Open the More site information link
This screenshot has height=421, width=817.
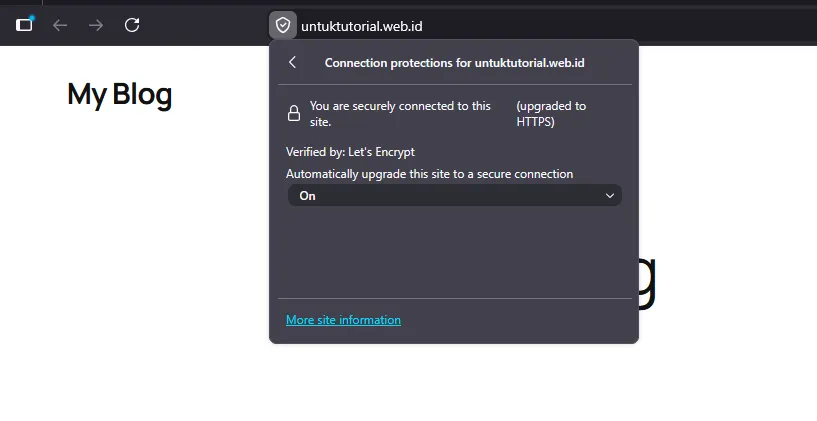pos(343,320)
